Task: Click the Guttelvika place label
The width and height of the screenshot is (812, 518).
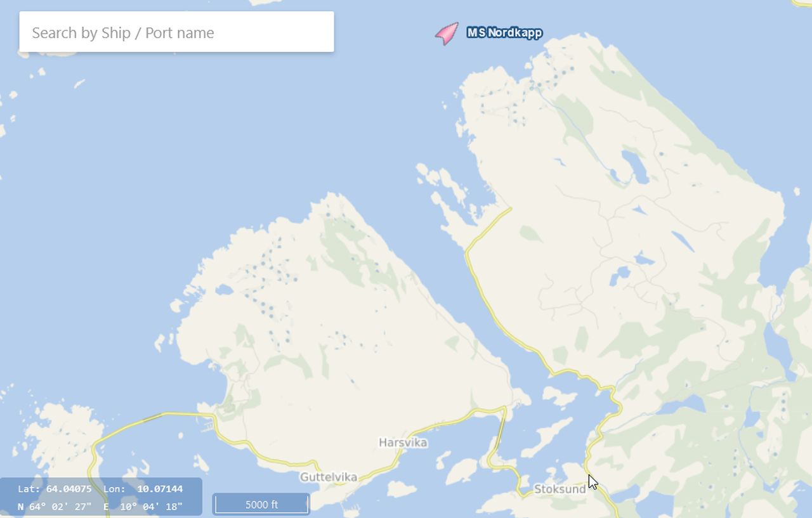Action: pos(329,477)
